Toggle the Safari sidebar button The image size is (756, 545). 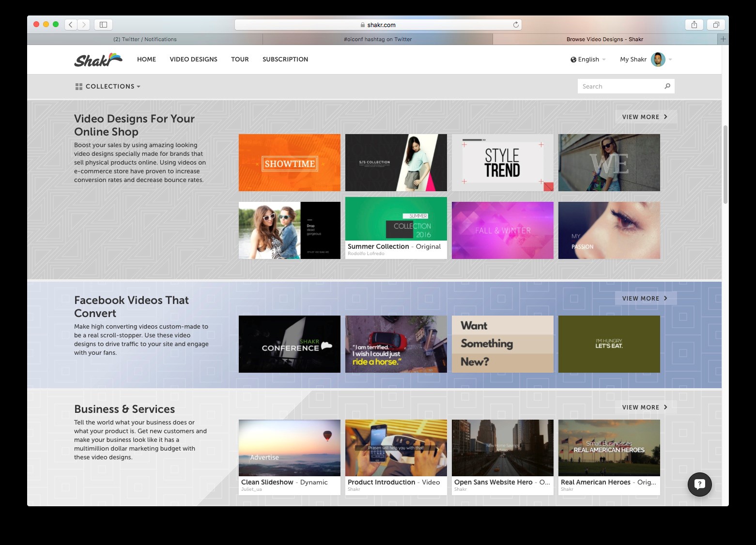103,25
